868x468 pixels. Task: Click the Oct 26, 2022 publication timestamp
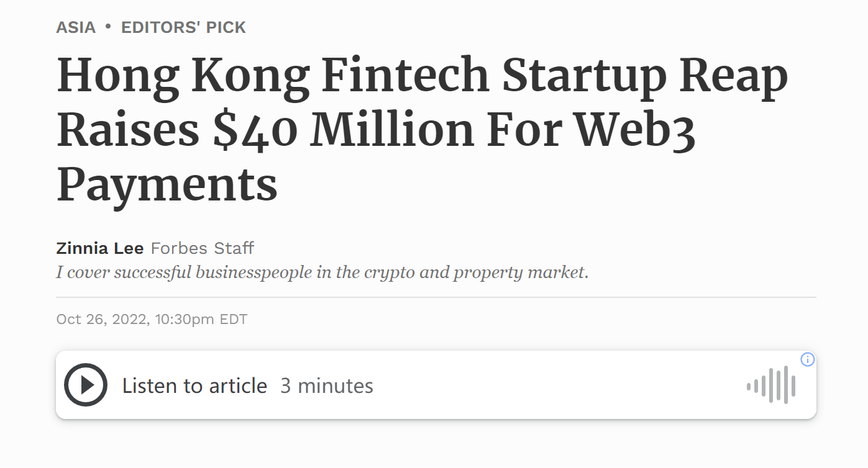coord(152,320)
